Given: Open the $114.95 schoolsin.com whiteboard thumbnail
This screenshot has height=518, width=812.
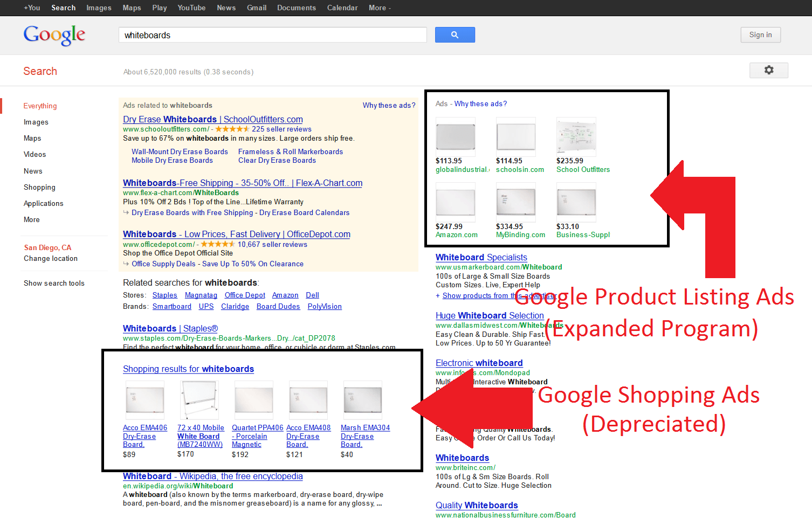Looking at the screenshot, I should pyautogui.click(x=516, y=136).
